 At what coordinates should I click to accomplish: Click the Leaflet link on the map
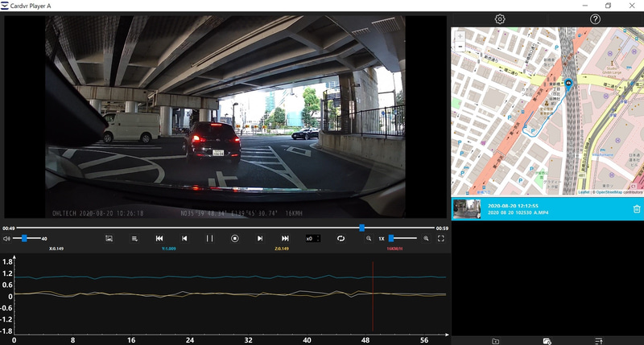point(584,192)
